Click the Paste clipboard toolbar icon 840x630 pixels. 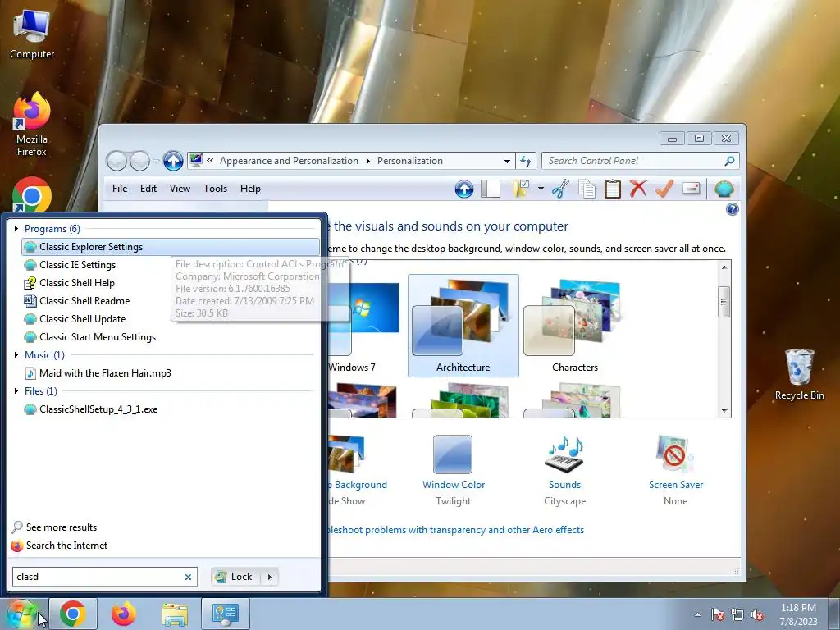[612, 189]
